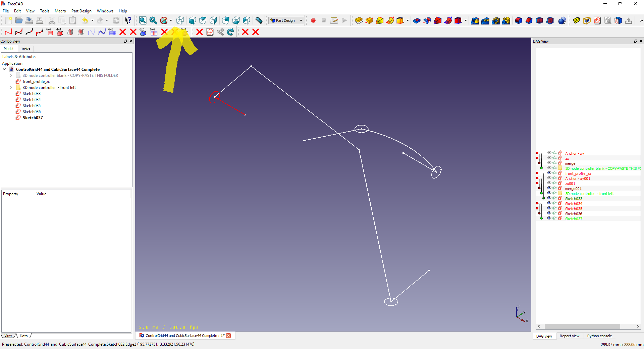Open the additive primitive dropdown arrow

tap(408, 20)
